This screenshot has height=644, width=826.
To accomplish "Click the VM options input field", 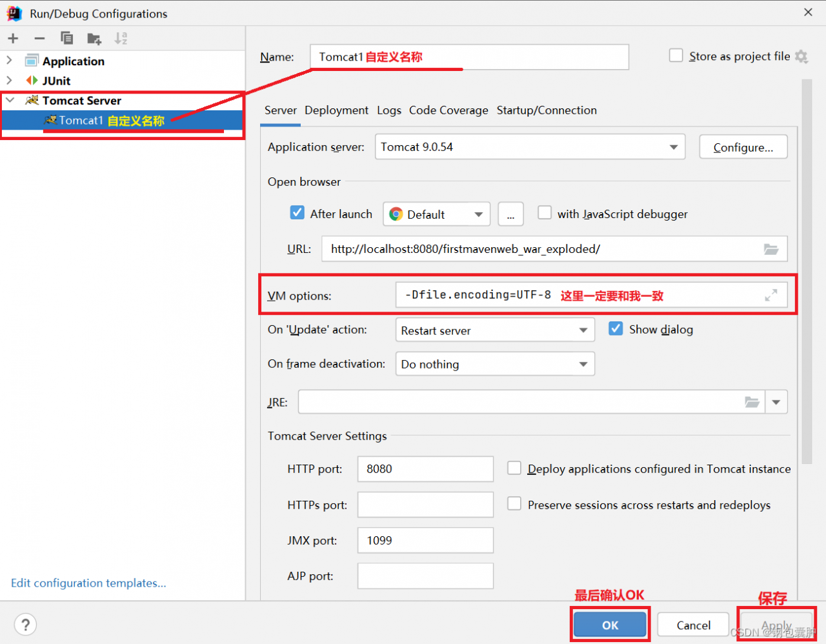I will (592, 295).
